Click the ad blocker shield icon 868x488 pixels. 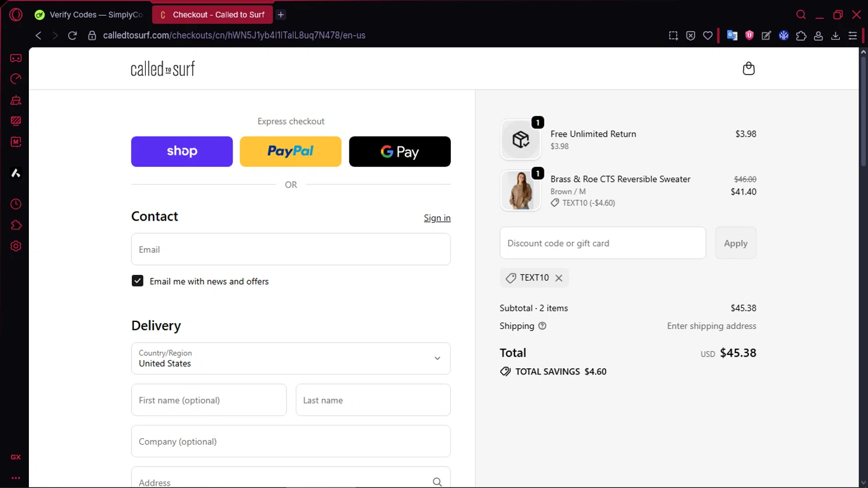tap(690, 35)
